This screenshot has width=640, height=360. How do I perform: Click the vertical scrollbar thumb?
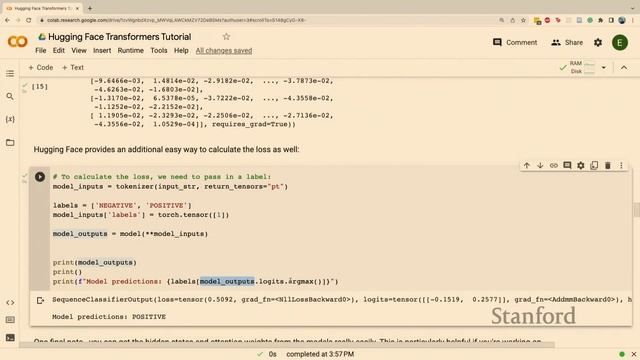637,210
